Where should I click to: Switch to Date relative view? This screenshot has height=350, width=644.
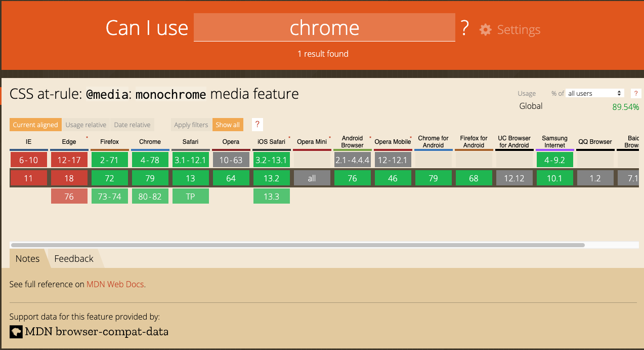point(132,125)
